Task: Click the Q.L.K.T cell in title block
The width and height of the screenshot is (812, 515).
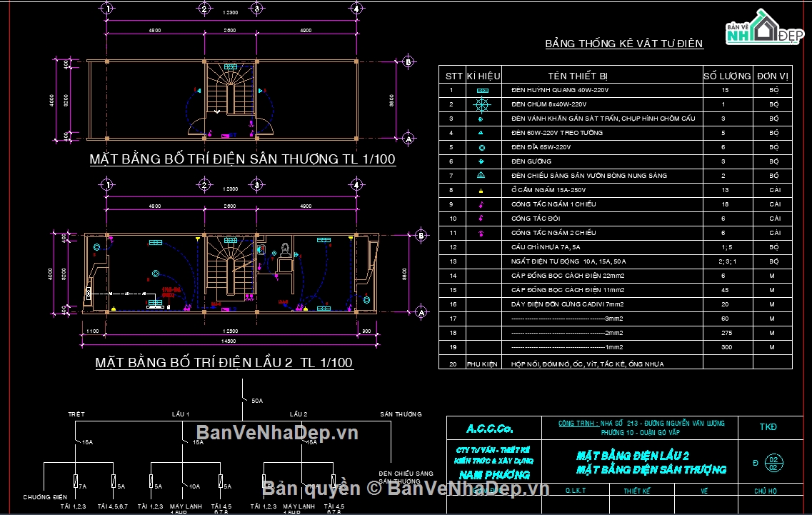Action: point(576,491)
